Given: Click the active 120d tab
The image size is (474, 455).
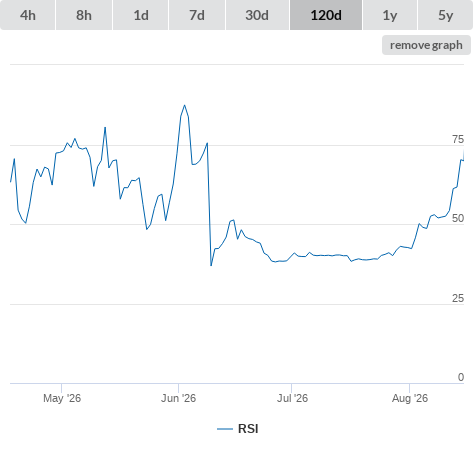Looking at the screenshot, I should 326,15.
